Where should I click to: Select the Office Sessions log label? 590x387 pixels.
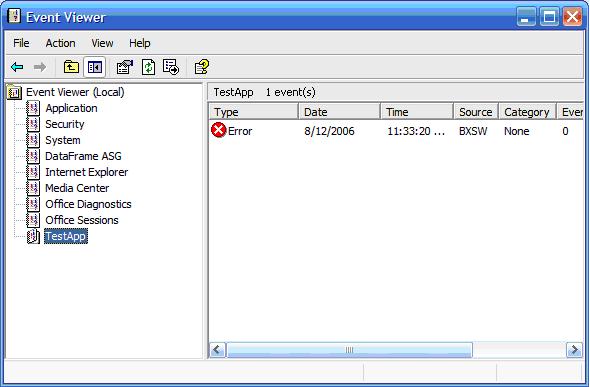[82, 220]
